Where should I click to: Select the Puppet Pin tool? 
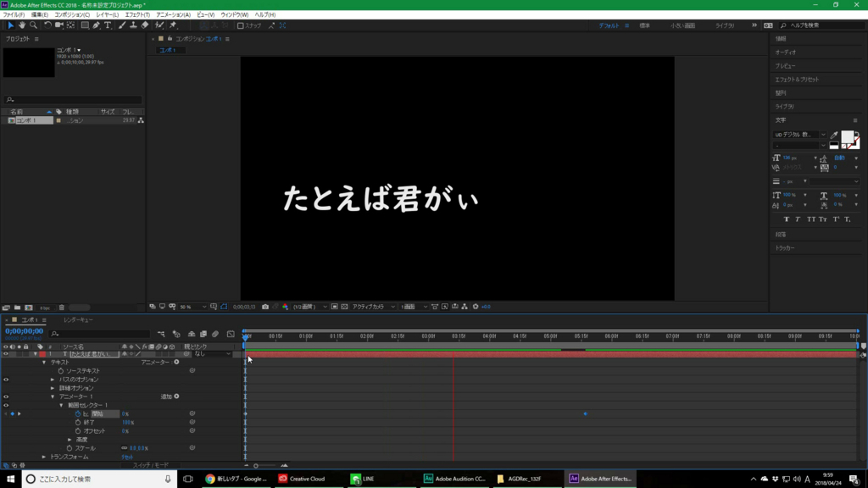tap(173, 25)
